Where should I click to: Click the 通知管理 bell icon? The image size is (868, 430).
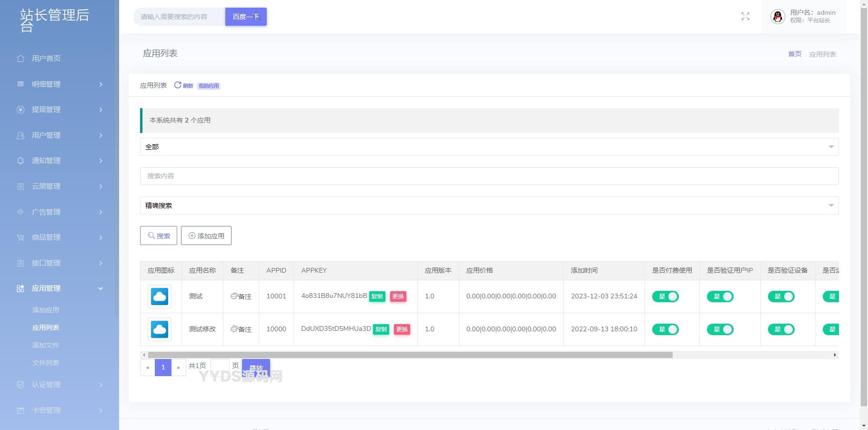(x=20, y=161)
